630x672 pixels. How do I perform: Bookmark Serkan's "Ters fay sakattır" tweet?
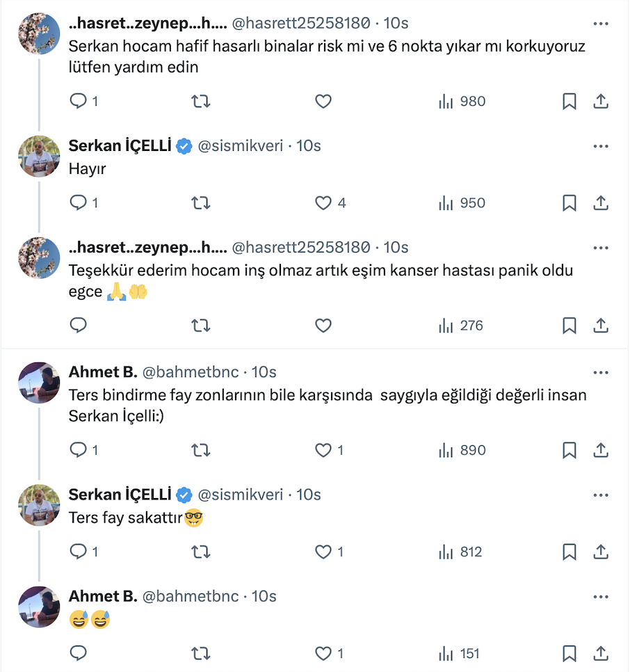click(569, 552)
